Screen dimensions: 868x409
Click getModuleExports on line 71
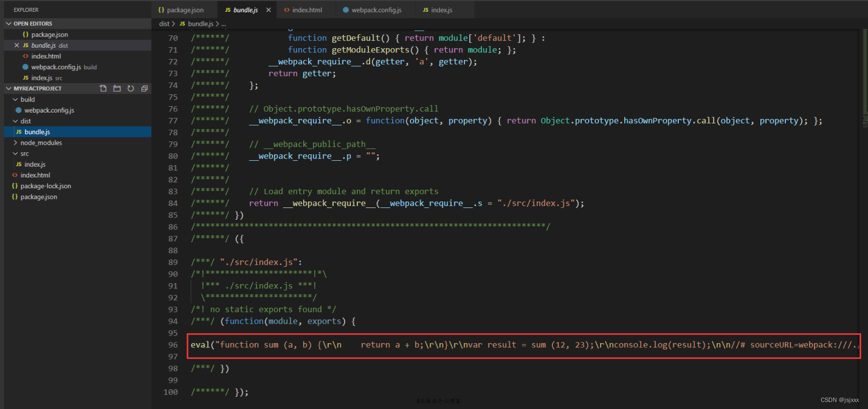(370, 50)
